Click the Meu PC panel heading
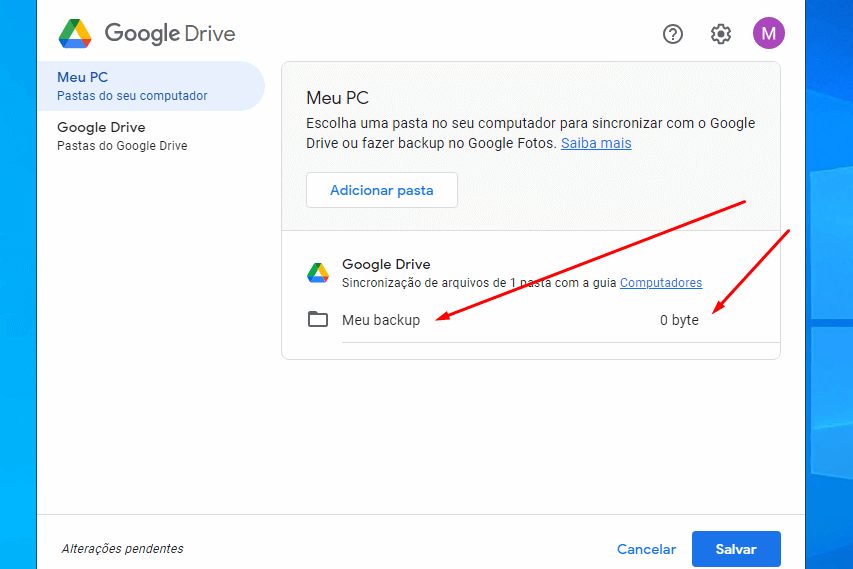The image size is (853, 569). [x=337, y=98]
